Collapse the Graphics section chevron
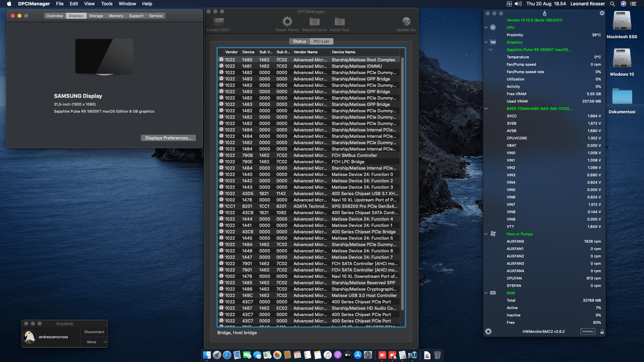644x362 pixels. [486, 42]
